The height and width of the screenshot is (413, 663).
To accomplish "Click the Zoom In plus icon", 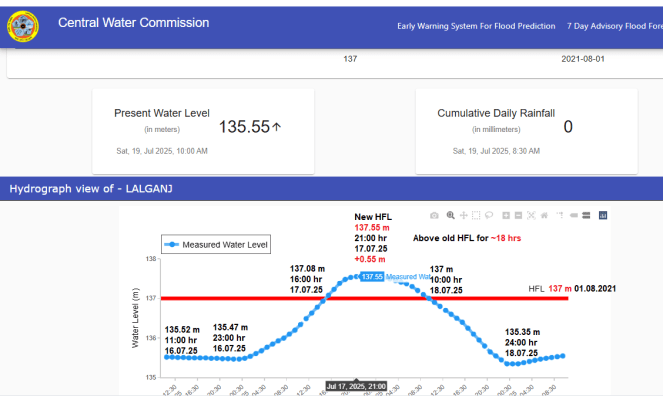I will click(x=506, y=215).
